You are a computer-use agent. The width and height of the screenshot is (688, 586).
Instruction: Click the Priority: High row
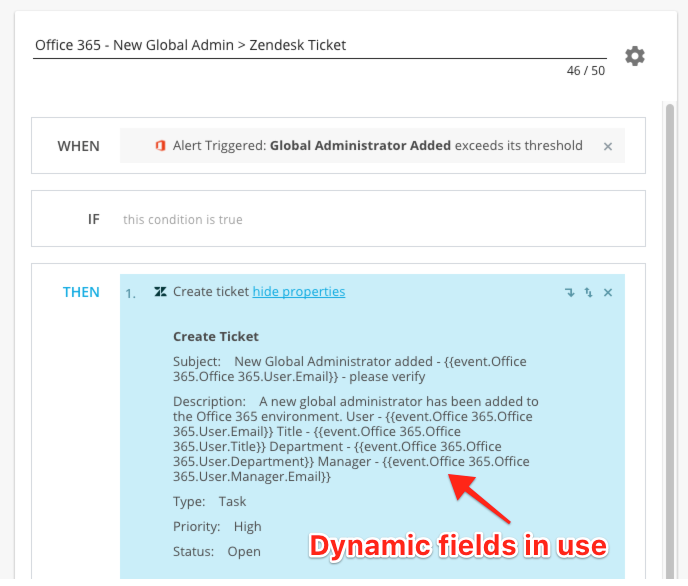pyautogui.click(x=217, y=526)
